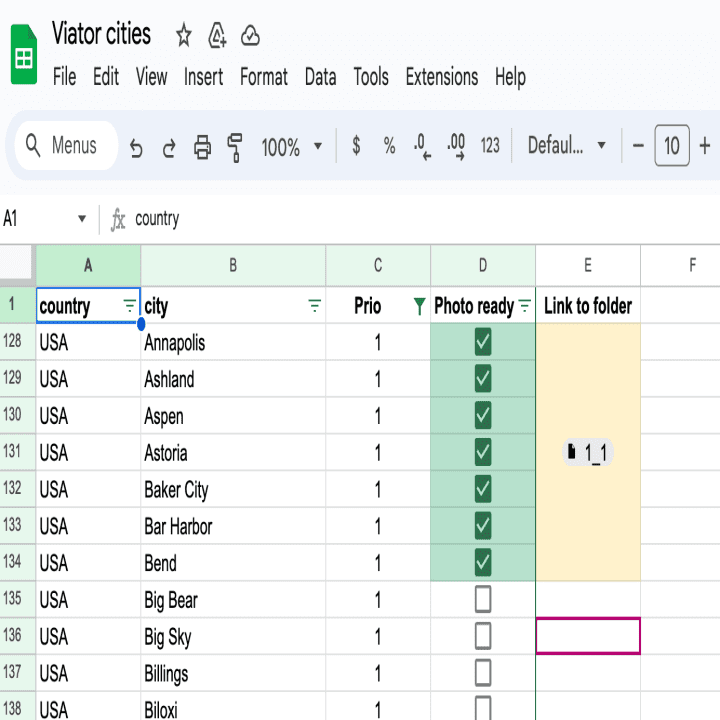Screen dimensions: 720x720
Task: Open the city column filter
Action: pos(315,305)
